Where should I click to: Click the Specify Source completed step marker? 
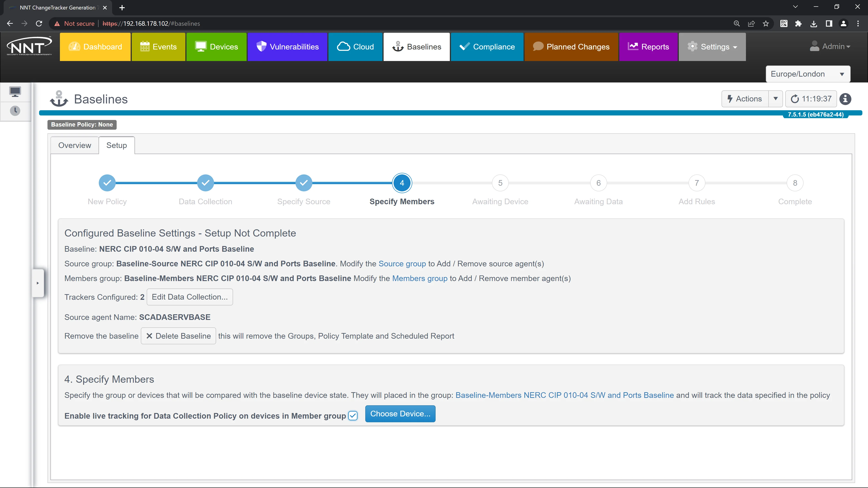[304, 183]
